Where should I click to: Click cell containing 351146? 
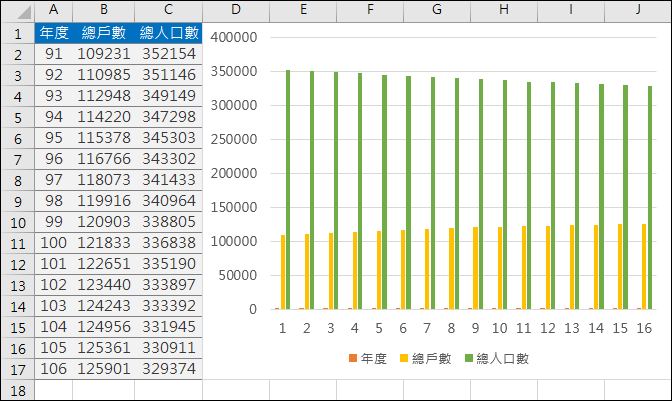pos(168,75)
